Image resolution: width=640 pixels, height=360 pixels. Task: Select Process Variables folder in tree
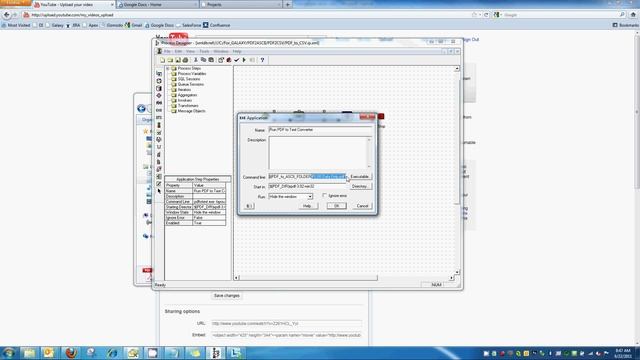[191, 74]
